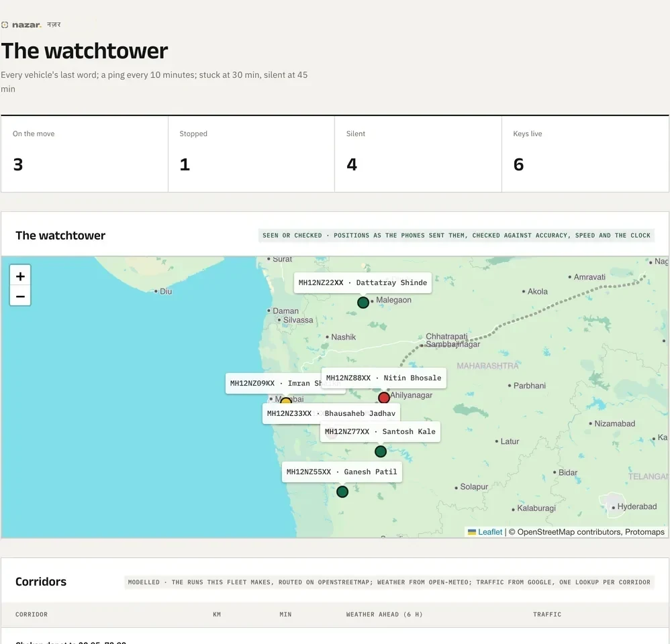Viewport: 670px width, 644px height.
Task: Select green marker under Santosh Kale label
Action: coord(380,451)
